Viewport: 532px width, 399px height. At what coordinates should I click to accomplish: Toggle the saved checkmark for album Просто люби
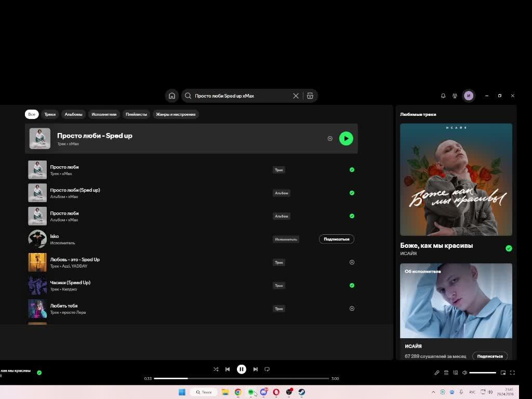352,216
